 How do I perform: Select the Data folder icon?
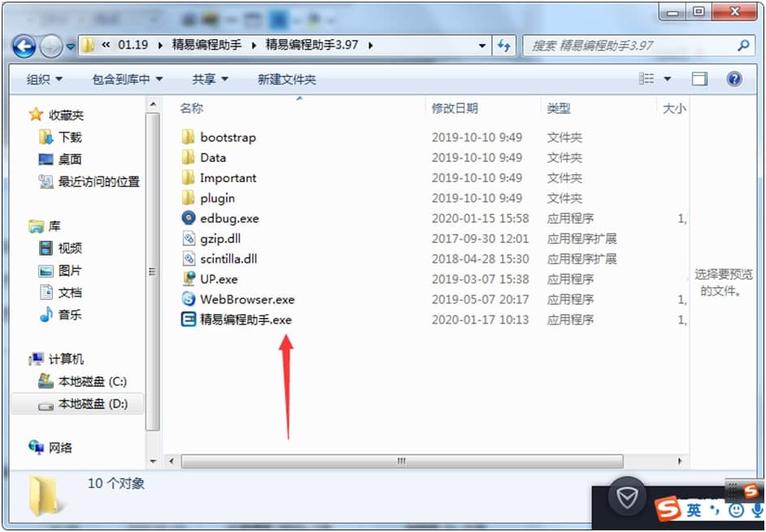click(x=188, y=157)
